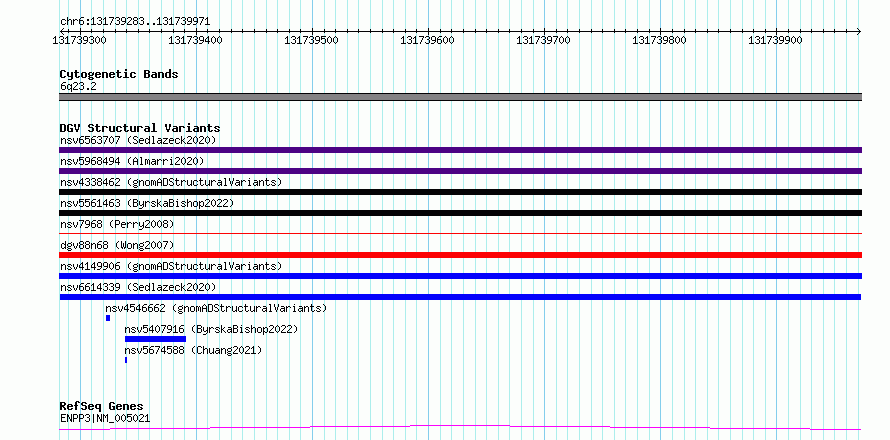This screenshot has width=890, height=440.
Task: Click the purple bar under nsv6563707
Action: 460,150
